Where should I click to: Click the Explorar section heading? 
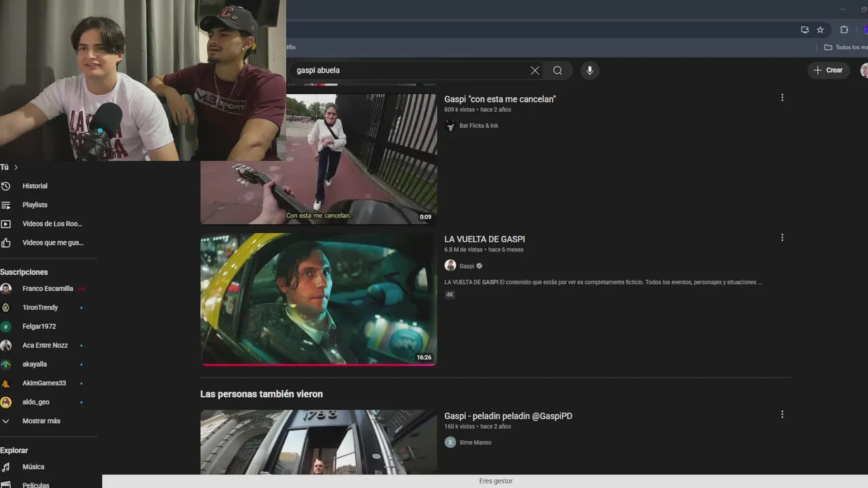click(x=14, y=450)
